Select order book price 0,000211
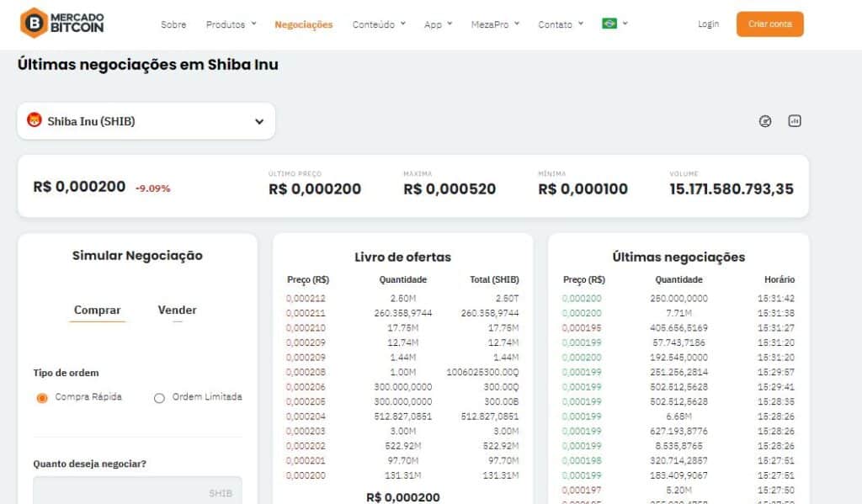Image resolution: width=862 pixels, height=504 pixels. [306, 313]
